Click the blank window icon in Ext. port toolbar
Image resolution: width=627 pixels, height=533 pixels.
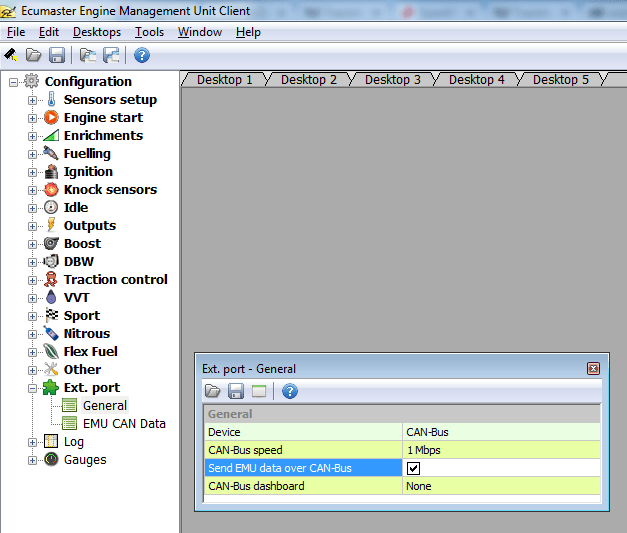pos(259,391)
